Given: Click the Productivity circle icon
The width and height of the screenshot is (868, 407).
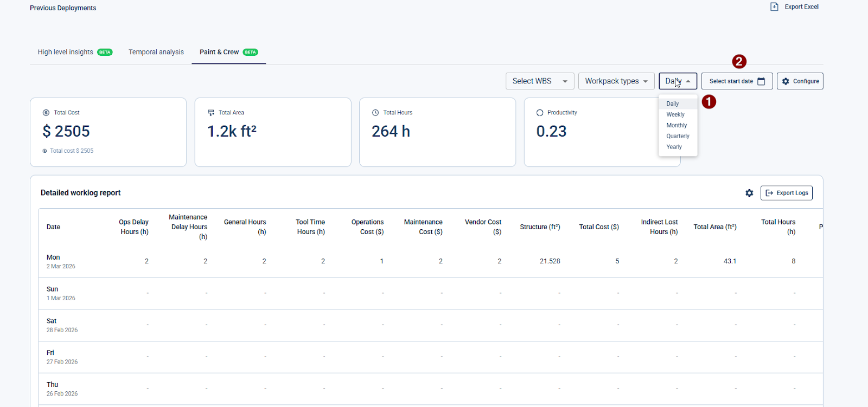Looking at the screenshot, I should point(540,113).
